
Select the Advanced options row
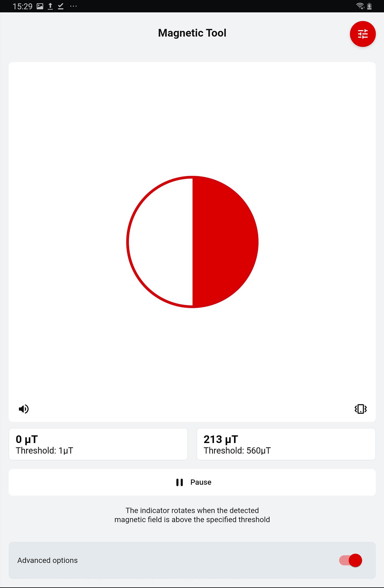pyautogui.click(x=192, y=560)
